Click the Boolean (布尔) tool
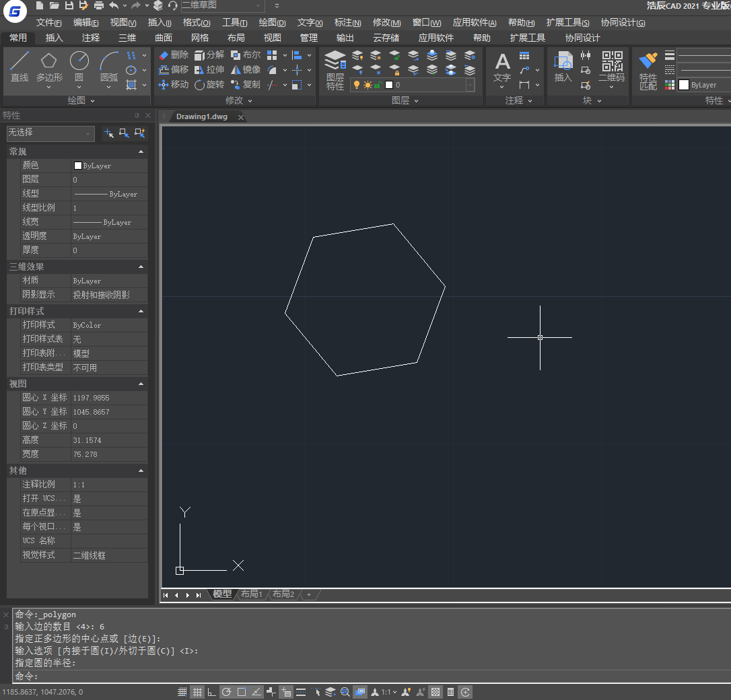731x700 pixels. (245, 55)
